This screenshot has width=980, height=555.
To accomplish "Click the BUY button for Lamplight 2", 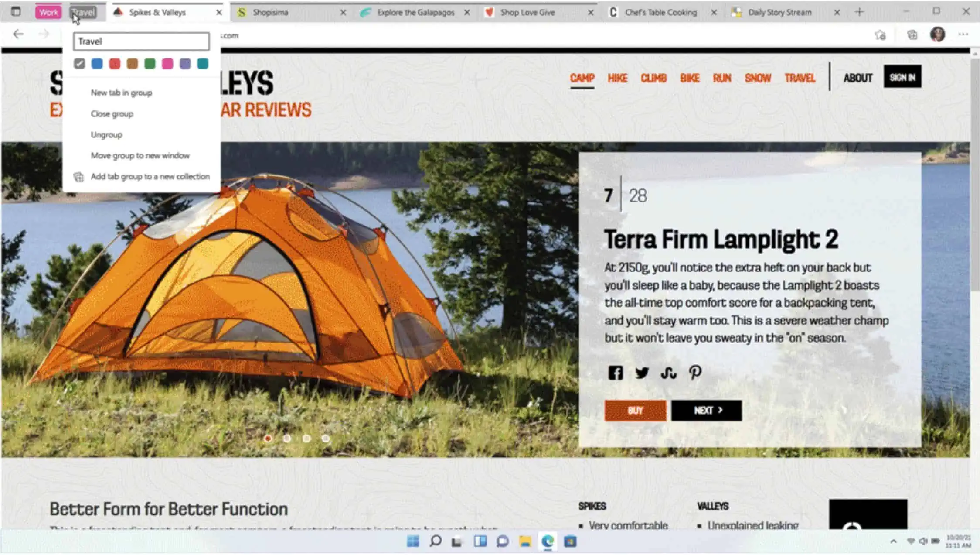I will pos(635,410).
